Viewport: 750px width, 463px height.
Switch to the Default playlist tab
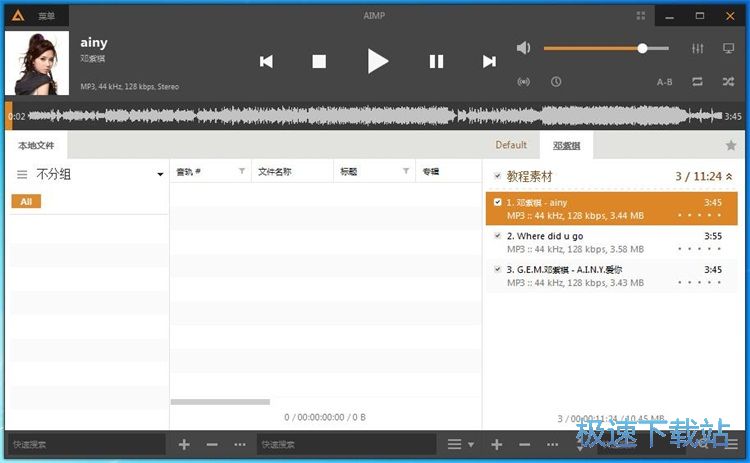point(511,145)
